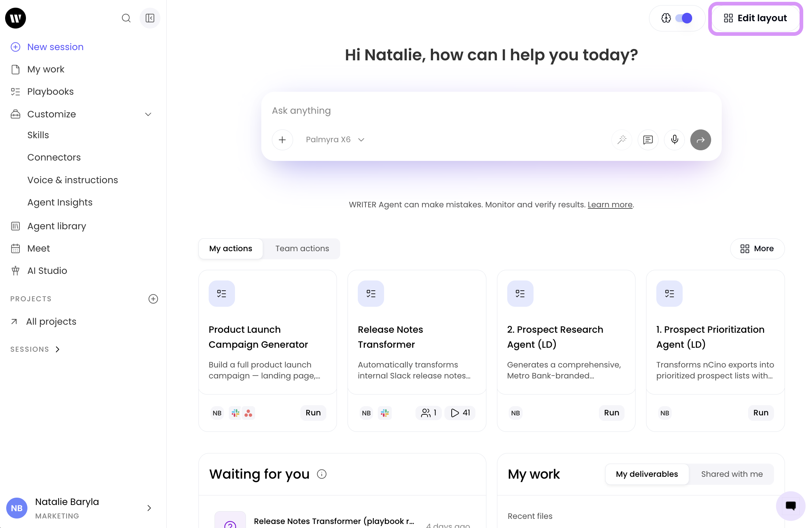Screen dimensions: 812x528
Task: Focus the Ask anything input field
Action: click(x=491, y=111)
